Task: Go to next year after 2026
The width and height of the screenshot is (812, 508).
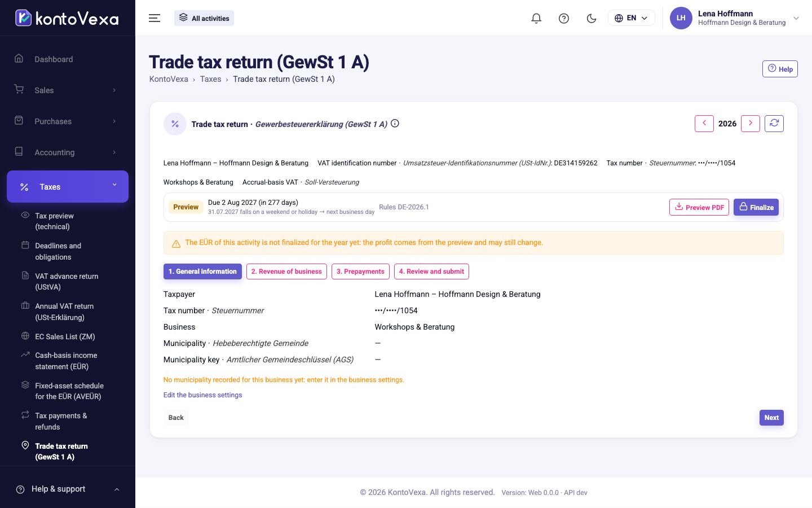Action: click(x=751, y=124)
